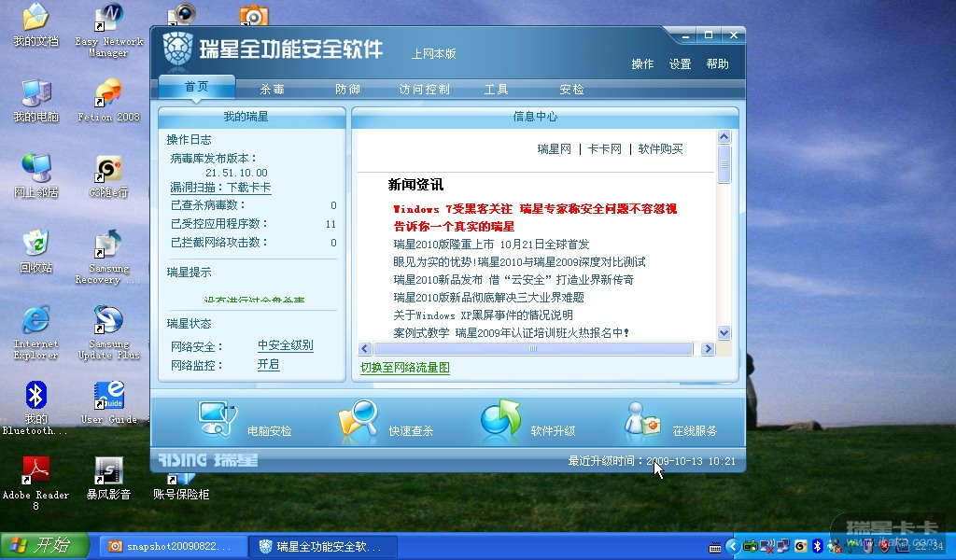
Task: Launch Fetion 2008 desktop icon
Action: click(x=108, y=101)
